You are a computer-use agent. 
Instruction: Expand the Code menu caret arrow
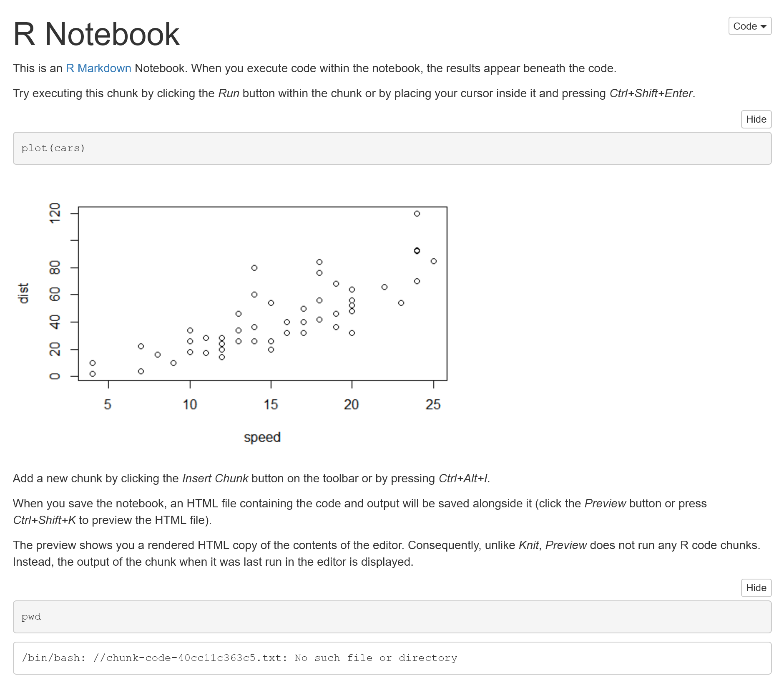pyautogui.click(x=764, y=26)
